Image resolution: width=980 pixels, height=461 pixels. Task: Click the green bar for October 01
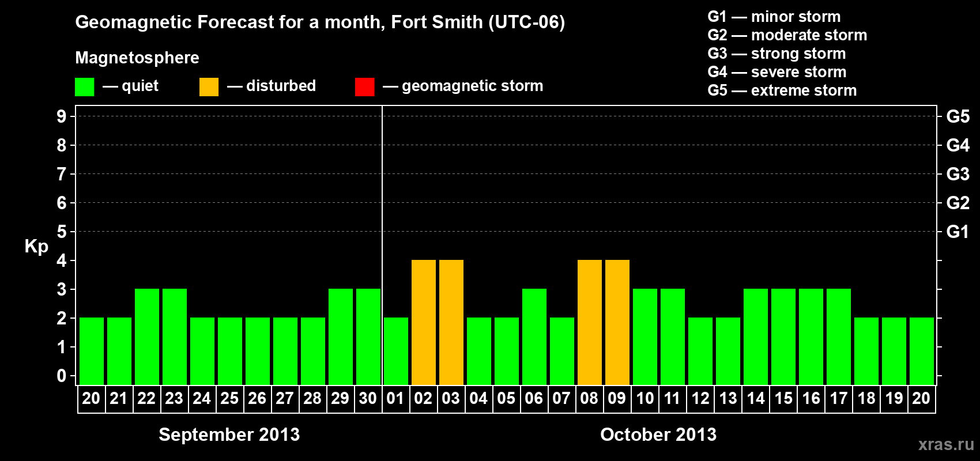click(x=396, y=352)
